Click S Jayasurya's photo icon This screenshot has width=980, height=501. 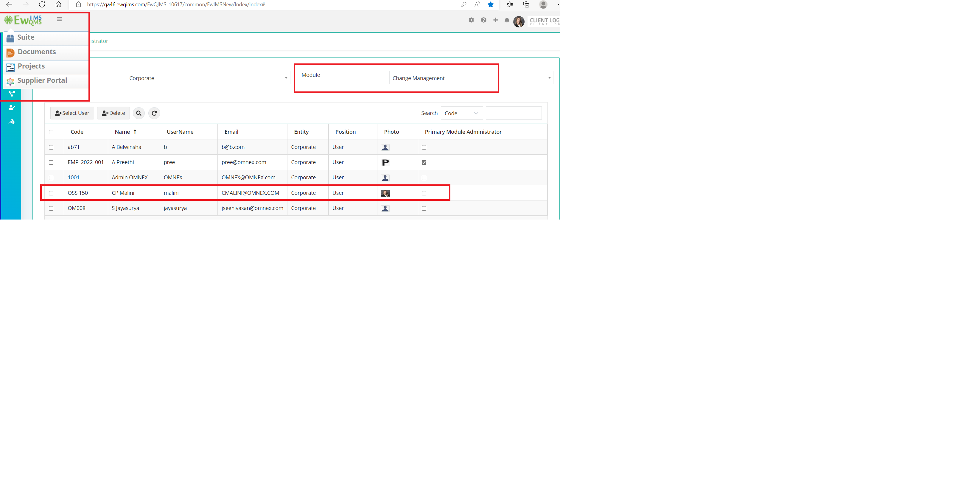coord(385,209)
